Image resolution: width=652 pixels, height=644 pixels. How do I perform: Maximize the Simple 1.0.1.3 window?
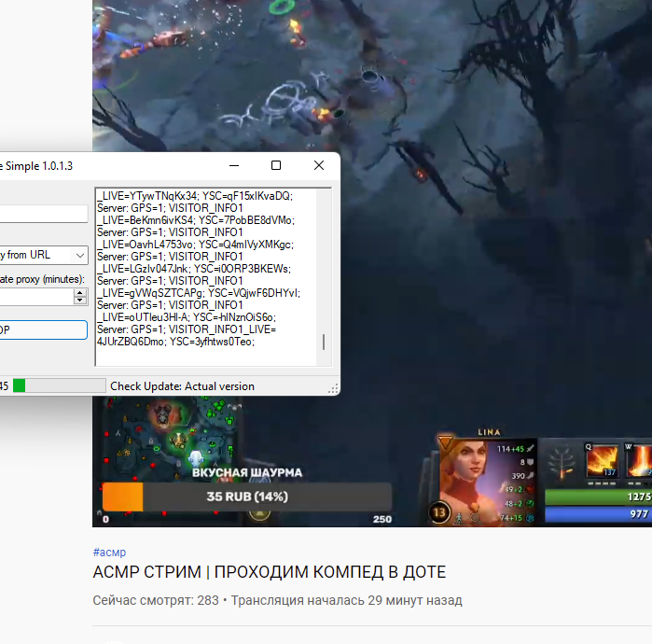(x=276, y=165)
